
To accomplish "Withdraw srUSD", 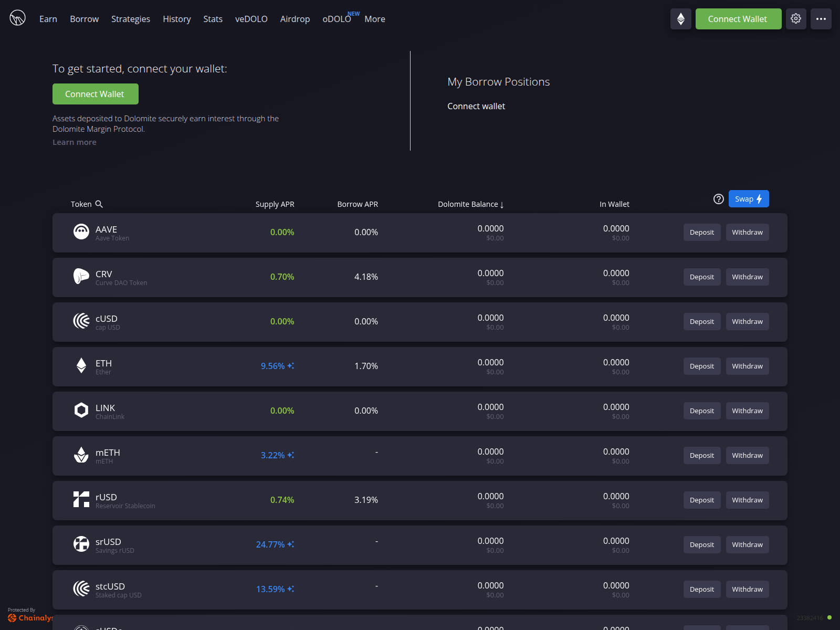I will (748, 544).
